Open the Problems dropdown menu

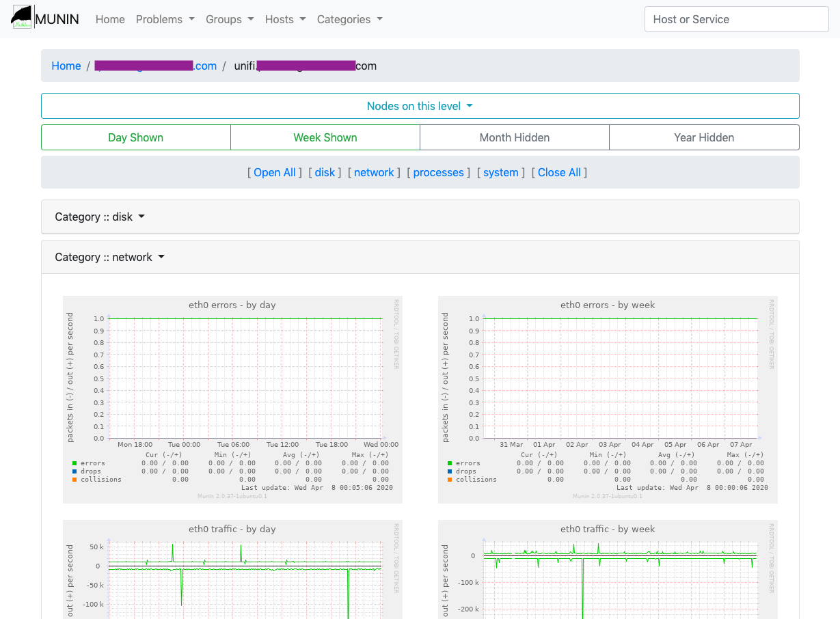165,19
